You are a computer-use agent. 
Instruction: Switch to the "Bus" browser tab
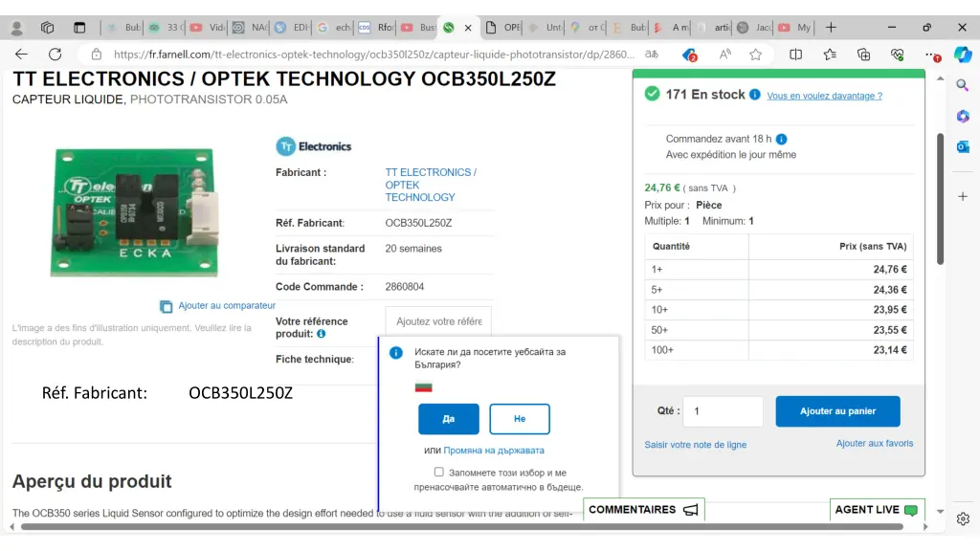point(419,28)
